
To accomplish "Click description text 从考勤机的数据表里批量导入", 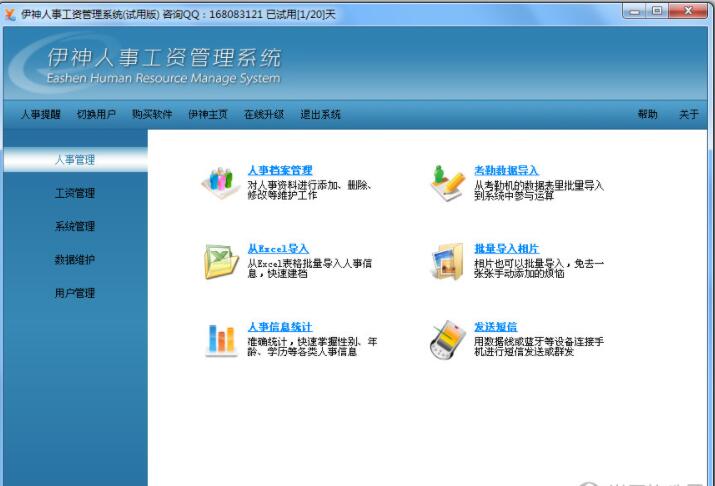I will 539,185.
